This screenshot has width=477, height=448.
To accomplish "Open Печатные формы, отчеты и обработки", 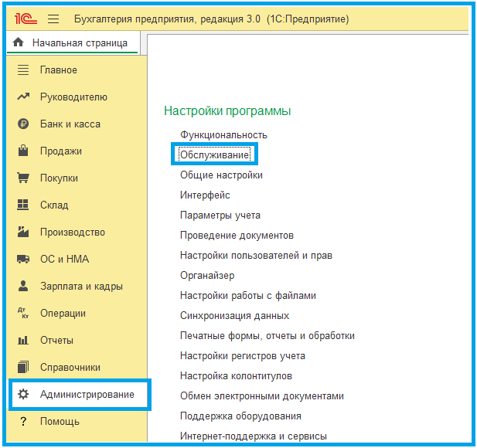I will coord(267,335).
